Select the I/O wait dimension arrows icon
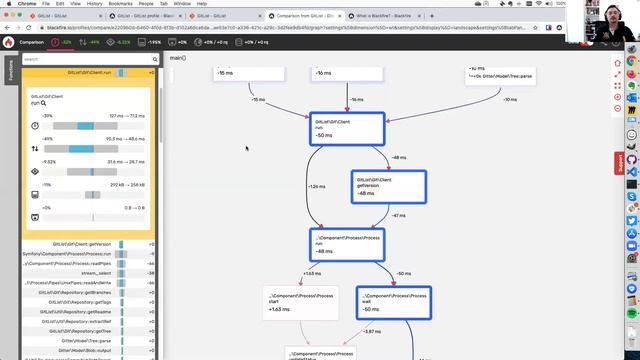The width and height of the screenshot is (640, 360). tap(83, 42)
